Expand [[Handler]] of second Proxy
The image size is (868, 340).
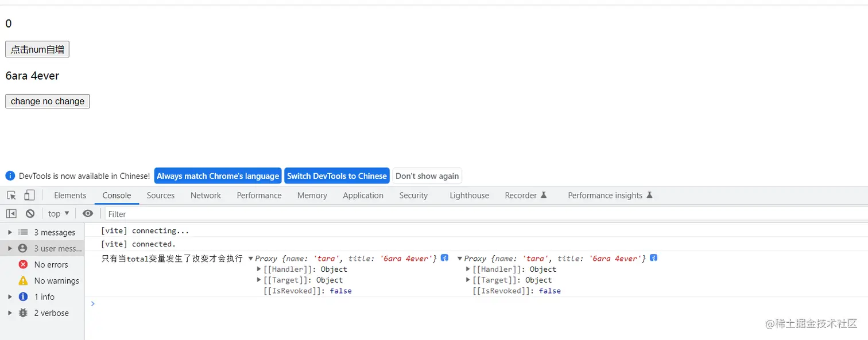pos(468,269)
